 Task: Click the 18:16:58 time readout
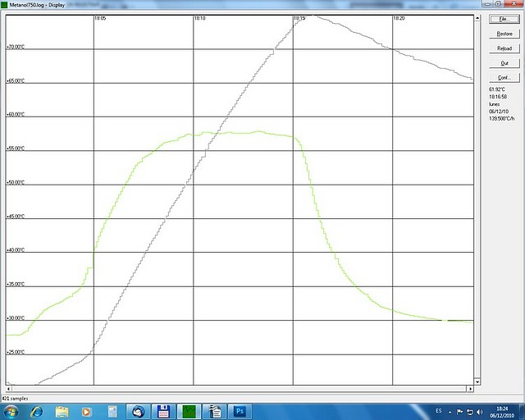click(498, 97)
